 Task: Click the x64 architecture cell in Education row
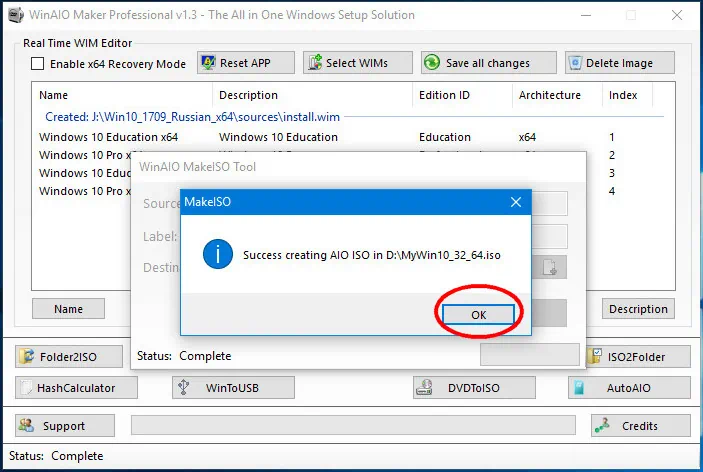pos(527,137)
